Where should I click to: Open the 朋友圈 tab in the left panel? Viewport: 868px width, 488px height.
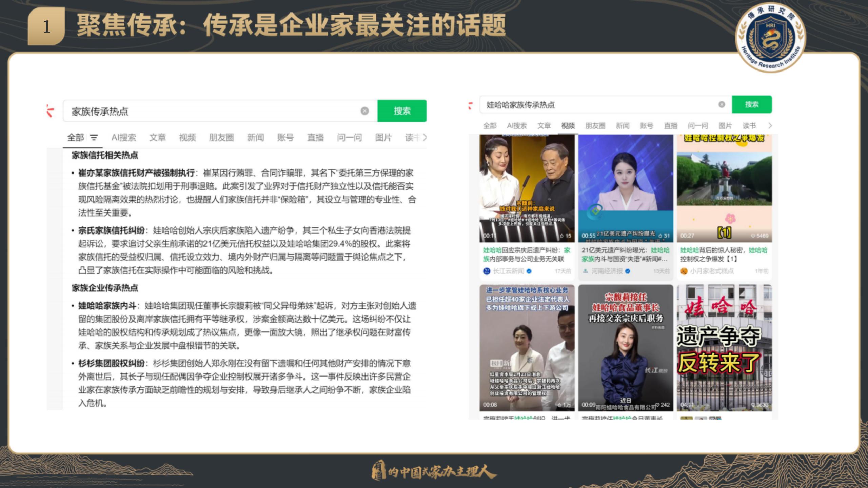[221, 137]
